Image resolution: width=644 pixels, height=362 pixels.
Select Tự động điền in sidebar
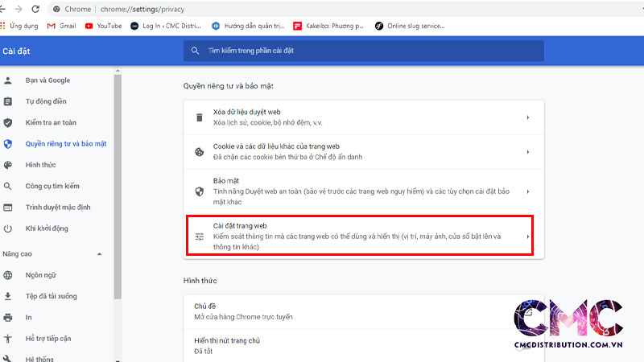point(46,101)
